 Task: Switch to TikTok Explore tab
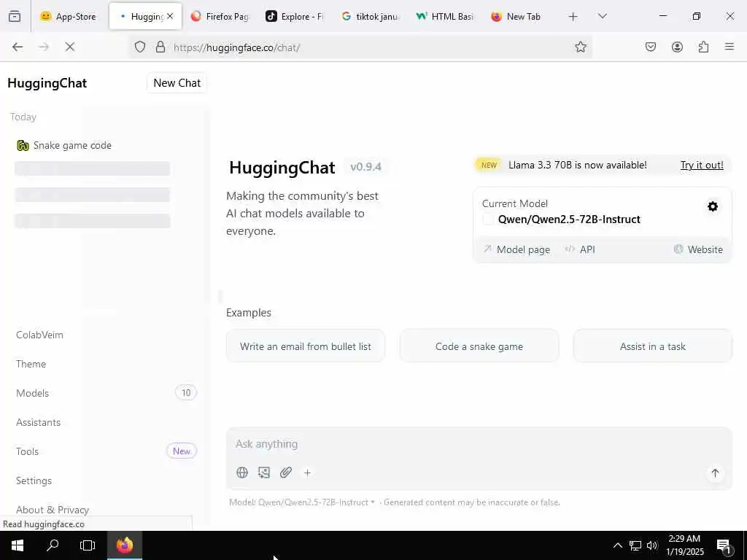pos(295,17)
